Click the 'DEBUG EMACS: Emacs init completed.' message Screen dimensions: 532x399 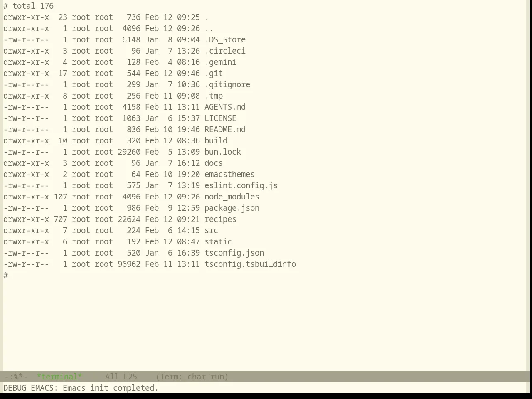tap(81, 388)
